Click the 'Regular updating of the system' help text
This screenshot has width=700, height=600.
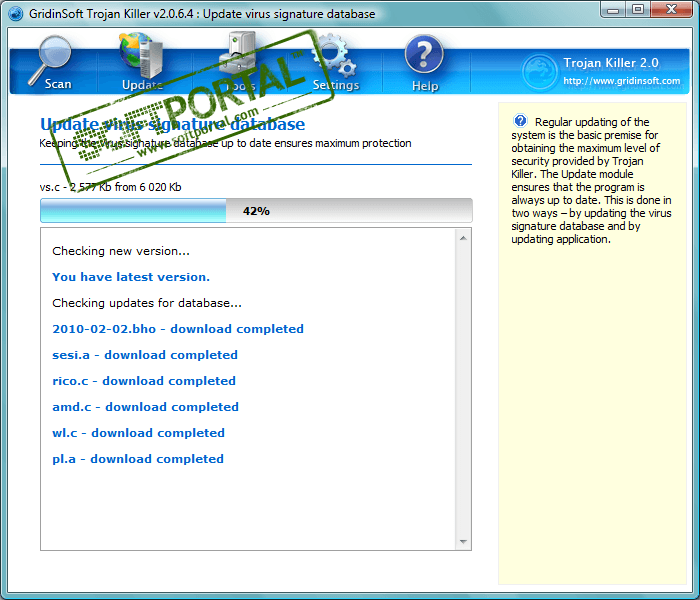592,180
